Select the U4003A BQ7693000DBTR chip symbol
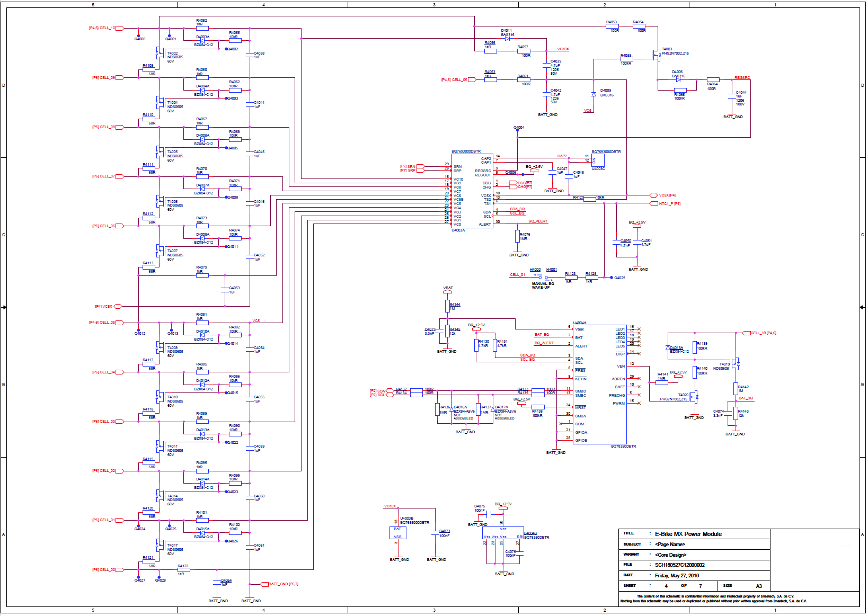Image resolution: width=868 pixels, height=616 pixels. pos(472,191)
